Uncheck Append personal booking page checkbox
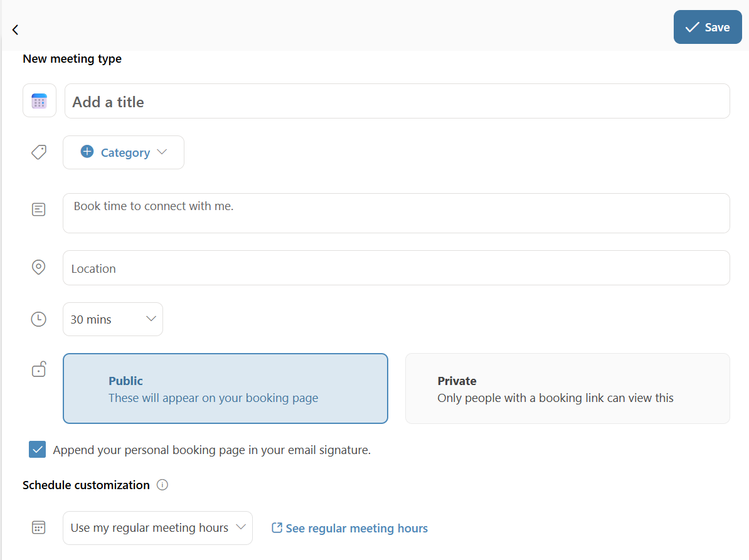Image resolution: width=749 pixels, height=560 pixels. 38,450
